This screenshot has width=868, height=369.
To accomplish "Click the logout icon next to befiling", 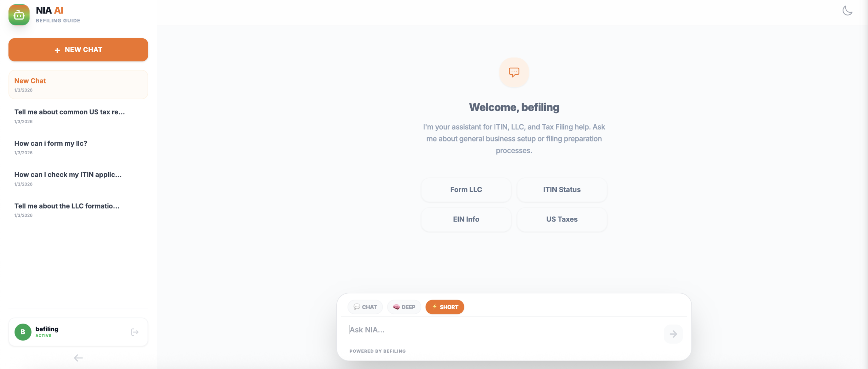I will (x=135, y=332).
